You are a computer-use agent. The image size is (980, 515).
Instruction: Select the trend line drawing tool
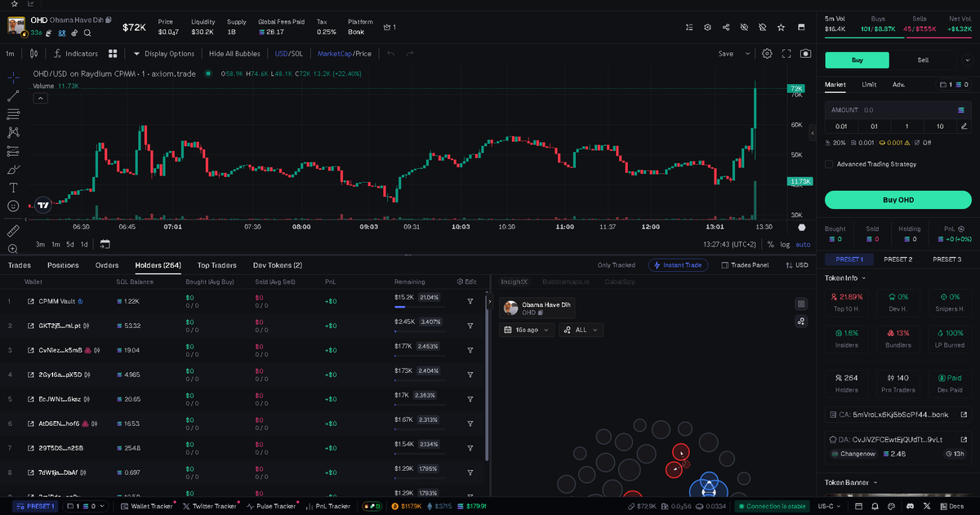click(13, 96)
